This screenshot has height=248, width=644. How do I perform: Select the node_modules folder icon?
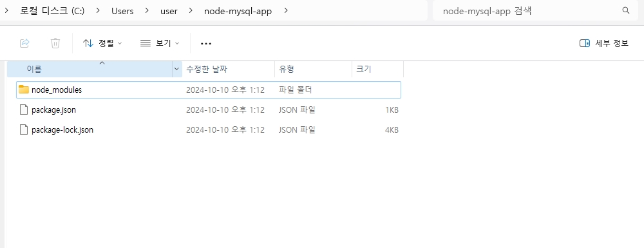(x=24, y=90)
